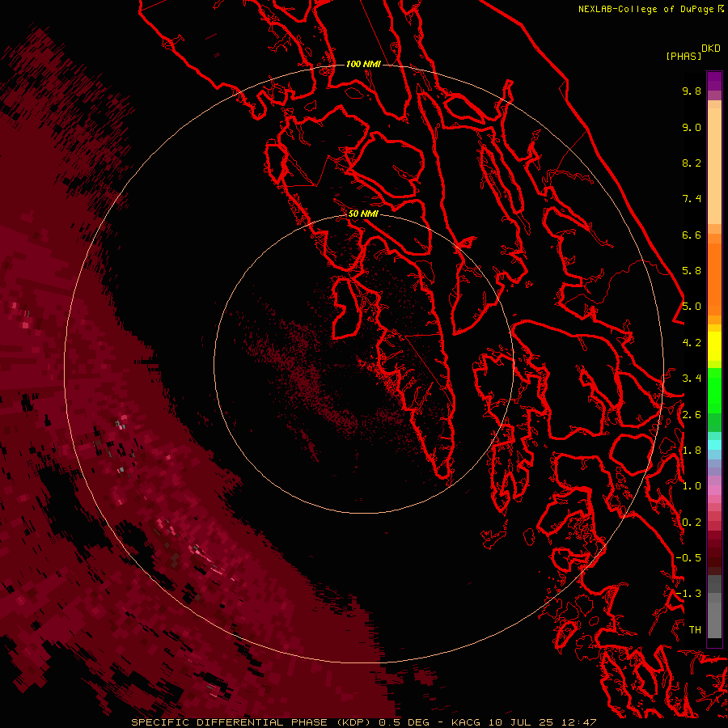
Task: Click the -1.3 value on the color scale
Action: (x=688, y=594)
